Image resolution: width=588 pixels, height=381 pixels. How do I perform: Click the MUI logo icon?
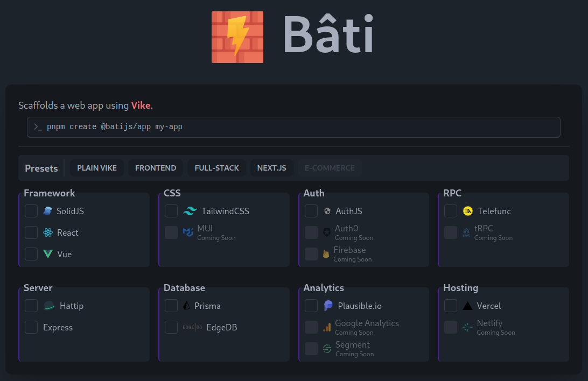pos(188,232)
